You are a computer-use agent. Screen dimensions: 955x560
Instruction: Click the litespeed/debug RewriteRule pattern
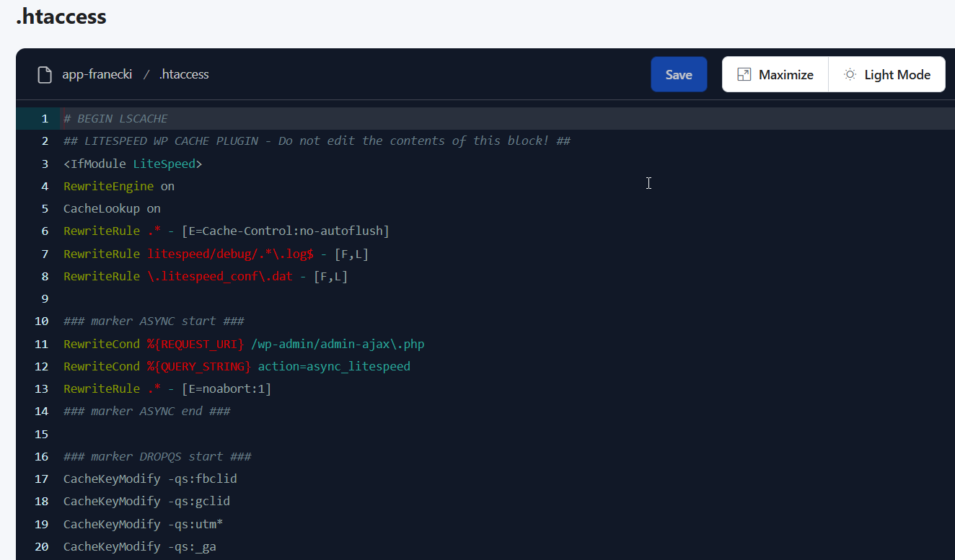230,254
